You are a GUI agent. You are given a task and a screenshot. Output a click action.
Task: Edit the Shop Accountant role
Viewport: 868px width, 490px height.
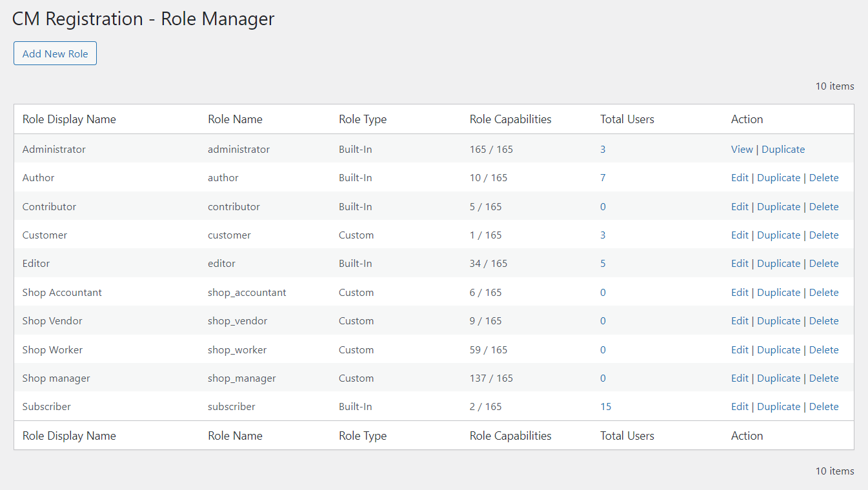740,292
